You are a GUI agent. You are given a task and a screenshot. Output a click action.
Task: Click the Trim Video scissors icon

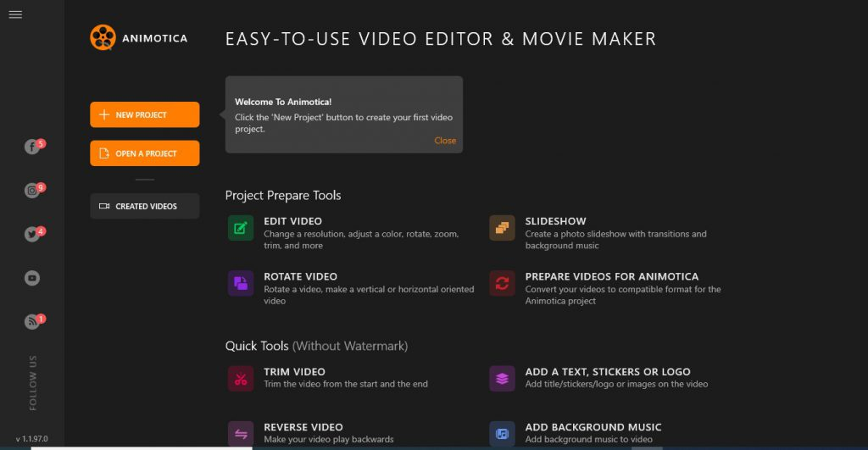[241, 379]
